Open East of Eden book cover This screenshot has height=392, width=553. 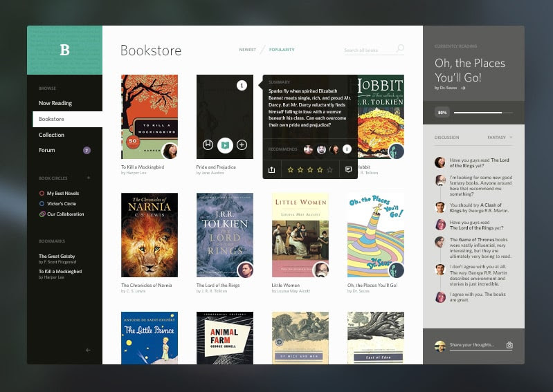[376, 338]
